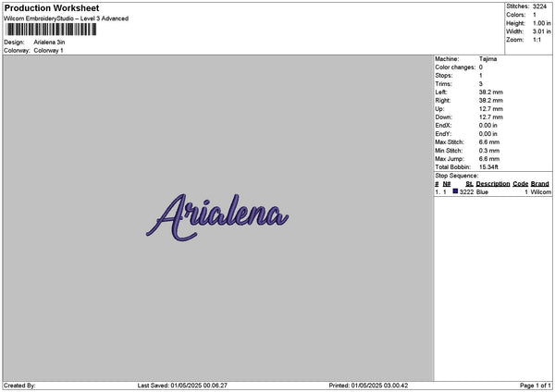The image size is (555, 392).
Task: Click the EndY 0.00 in value
Action: 488,134
